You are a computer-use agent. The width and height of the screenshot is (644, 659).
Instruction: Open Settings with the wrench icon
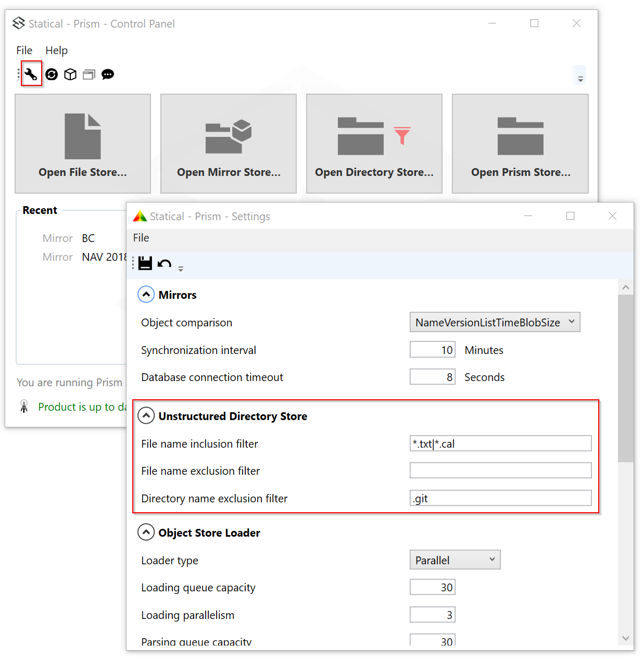click(x=31, y=74)
